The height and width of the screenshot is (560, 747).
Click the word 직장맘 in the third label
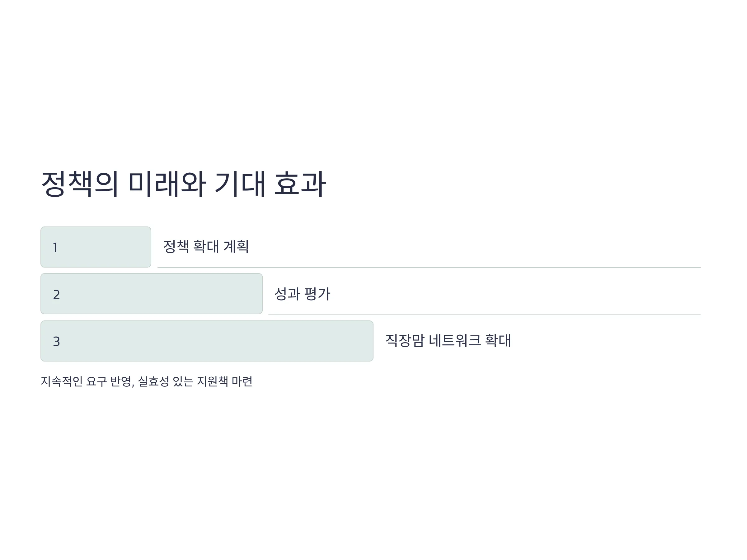(x=405, y=341)
